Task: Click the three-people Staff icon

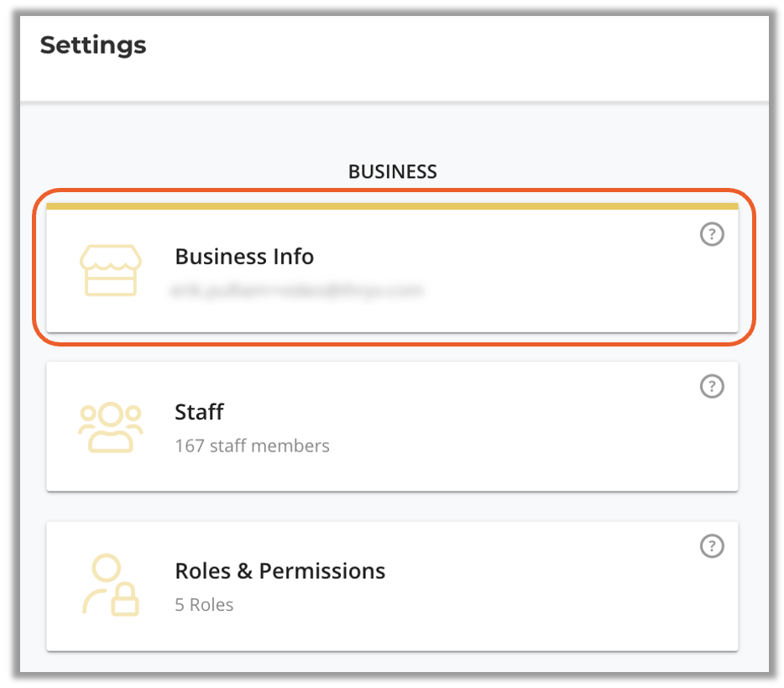Action: [x=110, y=427]
